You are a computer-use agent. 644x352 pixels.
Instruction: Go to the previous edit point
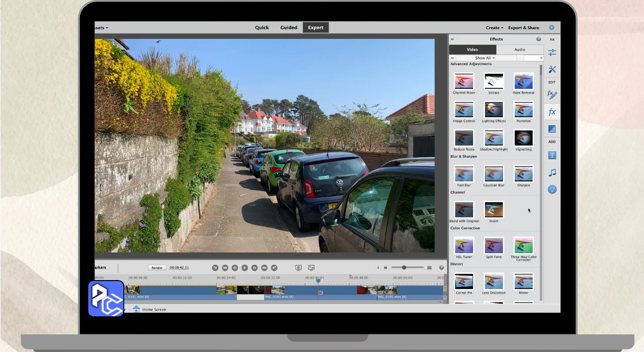[225, 268]
